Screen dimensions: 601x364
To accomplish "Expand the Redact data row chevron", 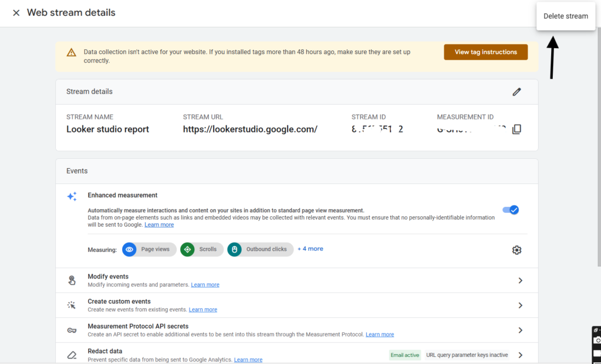I will (x=520, y=355).
